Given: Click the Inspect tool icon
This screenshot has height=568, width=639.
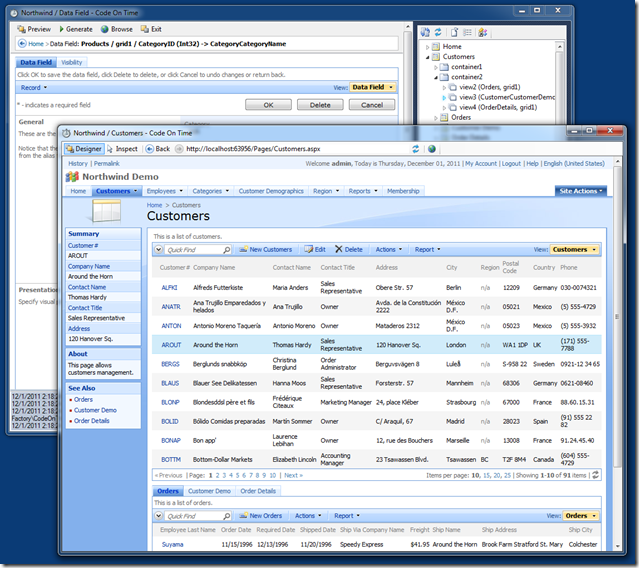Looking at the screenshot, I should click(x=122, y=148).
